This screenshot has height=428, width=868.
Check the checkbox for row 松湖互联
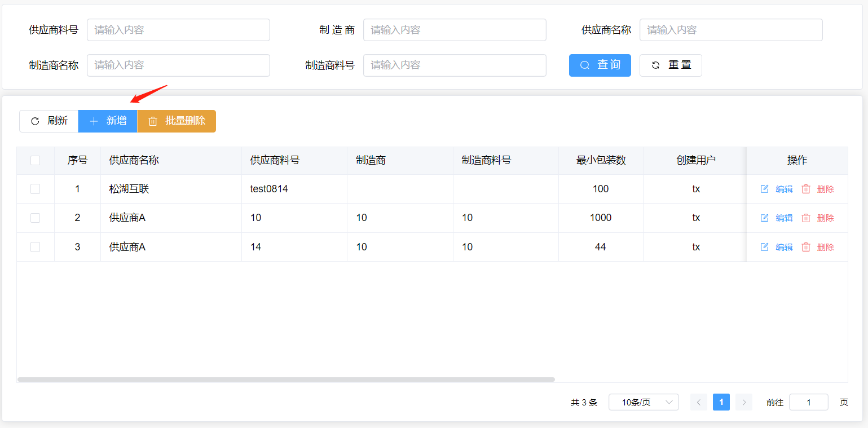point(36,189)
